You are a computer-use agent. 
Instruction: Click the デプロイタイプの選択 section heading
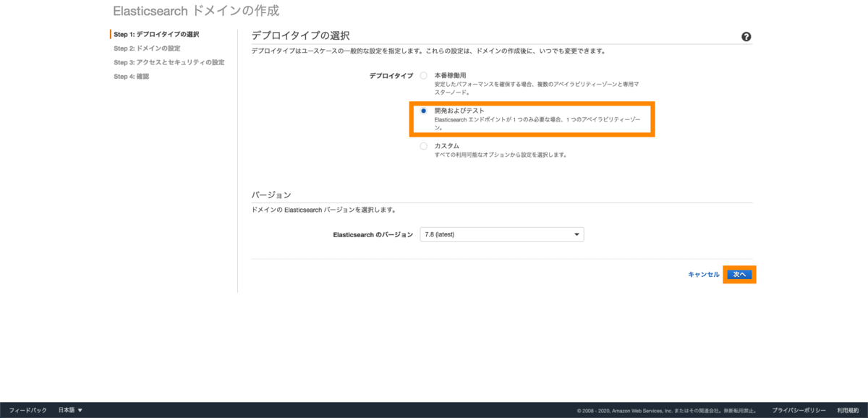[300, 35]
